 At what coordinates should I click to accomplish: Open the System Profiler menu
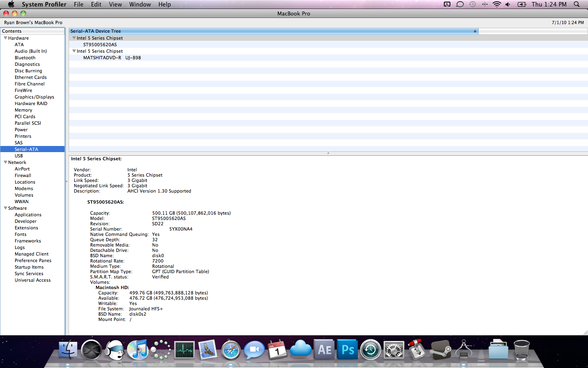point(44,4)
